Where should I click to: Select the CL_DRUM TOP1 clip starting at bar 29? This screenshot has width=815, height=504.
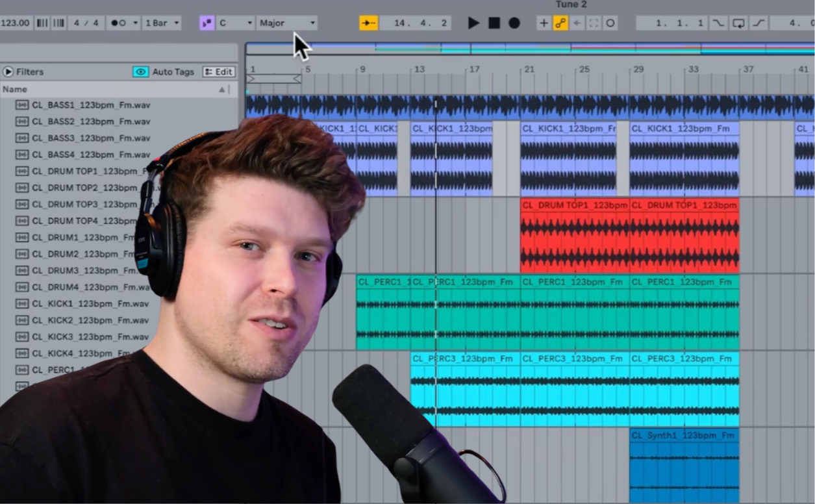point(684,235)
